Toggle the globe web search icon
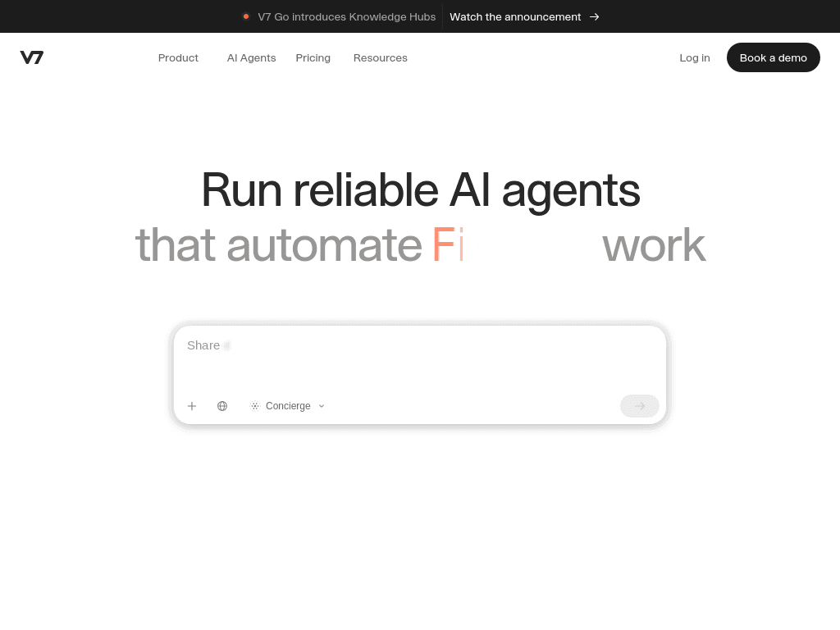The width and height of the screenshot is (840, 630). click(x=222, y=406)
